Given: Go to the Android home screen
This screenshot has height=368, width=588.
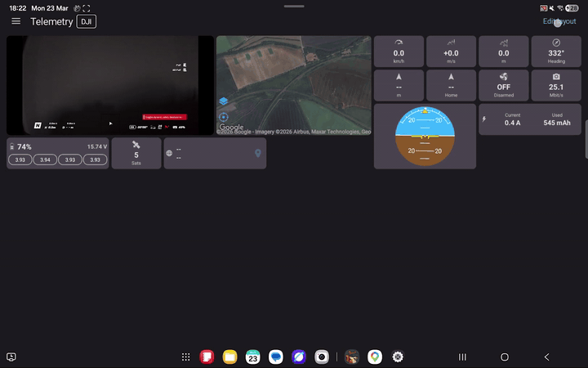Looking at the screenshot, I should coord(505,357).
